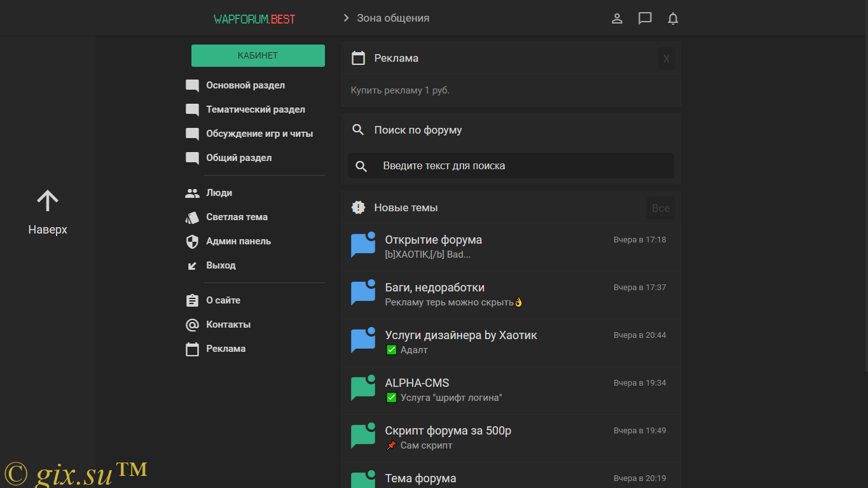Click the Люди people icon
The width and height of the screenshot is (868, 488).
point(192,193)
